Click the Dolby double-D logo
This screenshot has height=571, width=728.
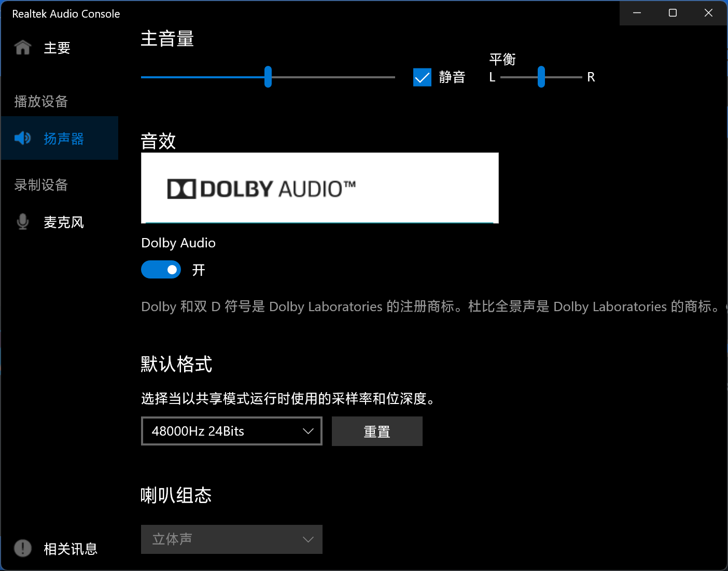pos(181,189)
